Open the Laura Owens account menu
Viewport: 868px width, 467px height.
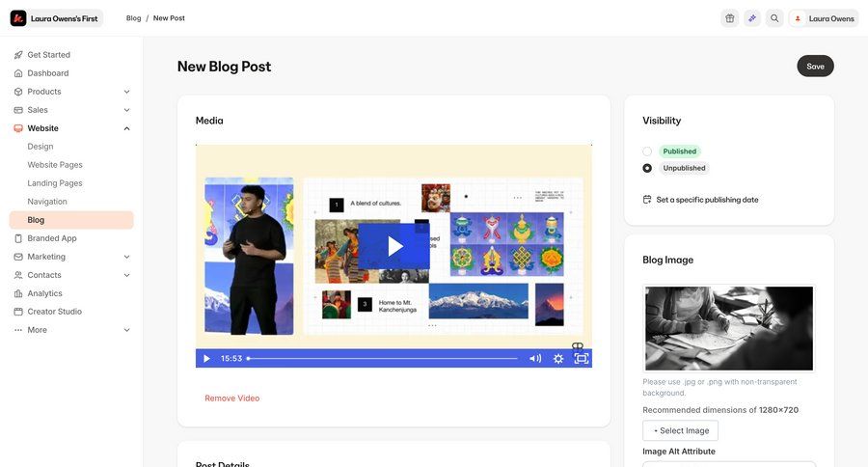pos(824,18)
